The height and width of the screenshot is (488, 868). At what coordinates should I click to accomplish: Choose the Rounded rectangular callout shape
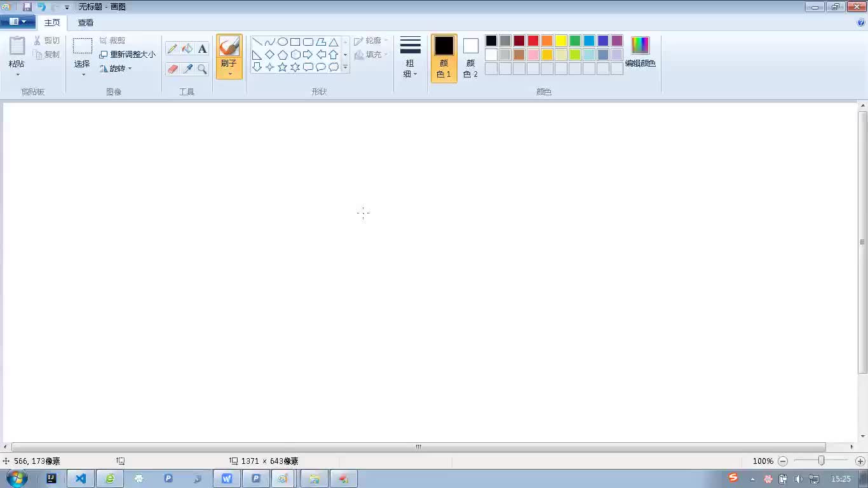(x=308, y=67)
